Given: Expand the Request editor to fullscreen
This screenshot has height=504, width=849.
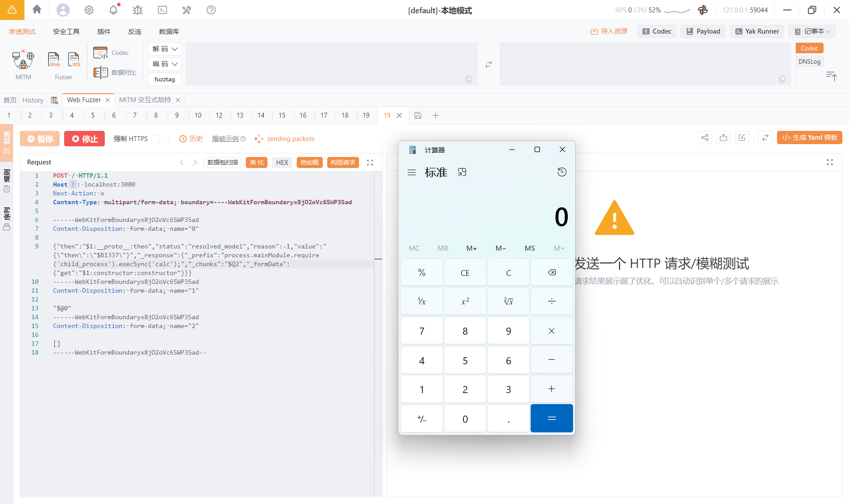Looking at the screenshot, I should [x=370, y=163].
